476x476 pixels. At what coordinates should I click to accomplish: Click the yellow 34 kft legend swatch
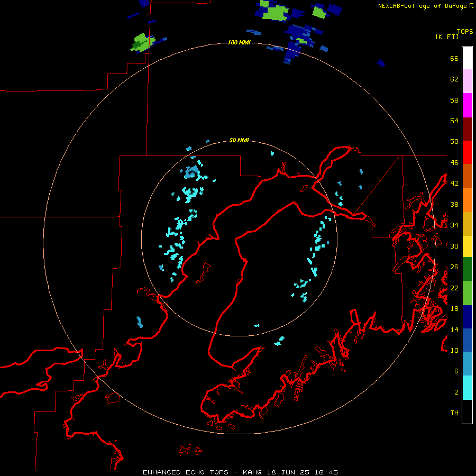tap(467, 246)
